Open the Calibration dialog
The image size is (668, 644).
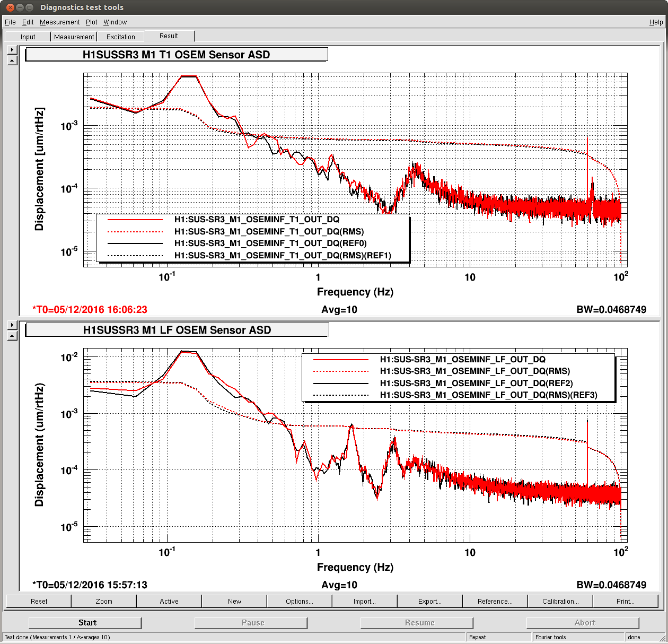tap(560, 601)
